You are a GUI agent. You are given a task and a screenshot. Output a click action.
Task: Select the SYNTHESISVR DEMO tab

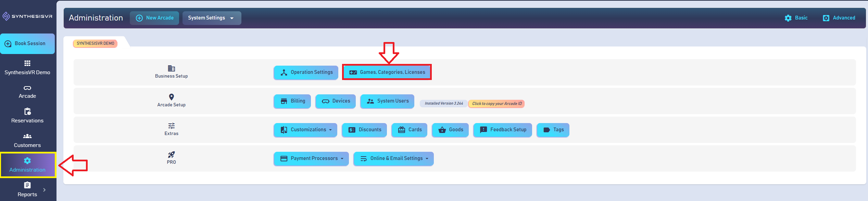click(x=95, y=43)
